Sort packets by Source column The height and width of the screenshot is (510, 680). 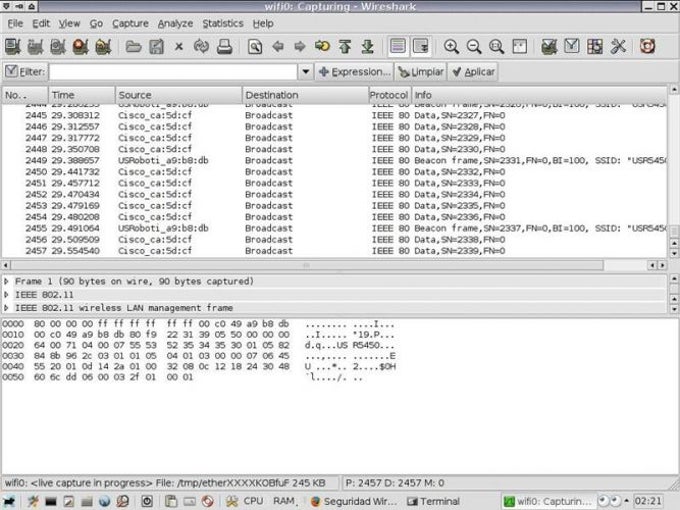(179, 95)
